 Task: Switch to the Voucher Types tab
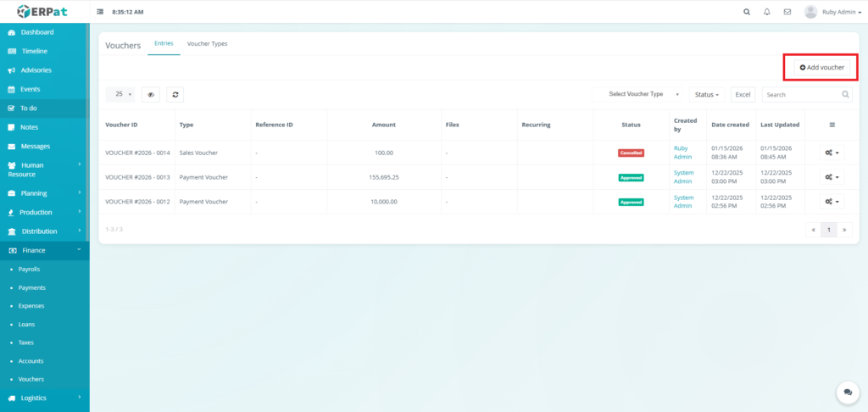pos(207,44)
